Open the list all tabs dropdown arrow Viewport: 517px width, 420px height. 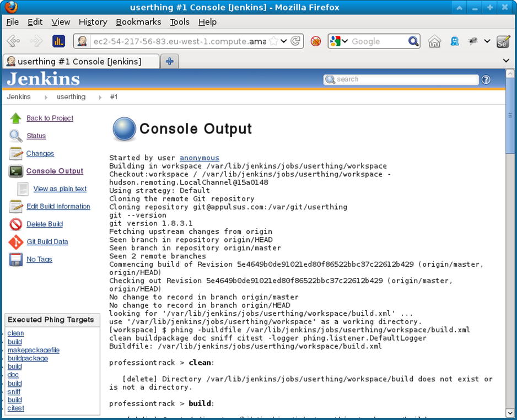[x=506, y=61]
